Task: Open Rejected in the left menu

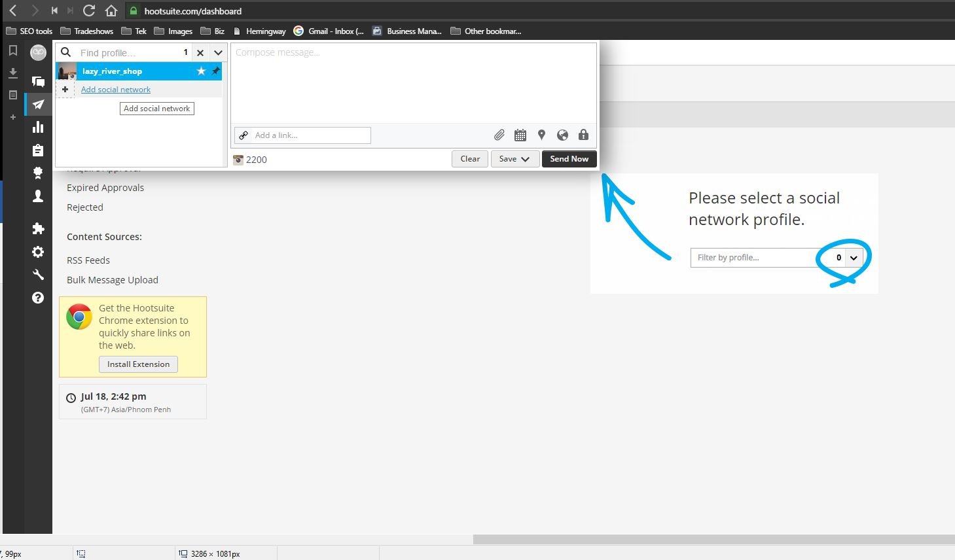Action: pos(85,207)
